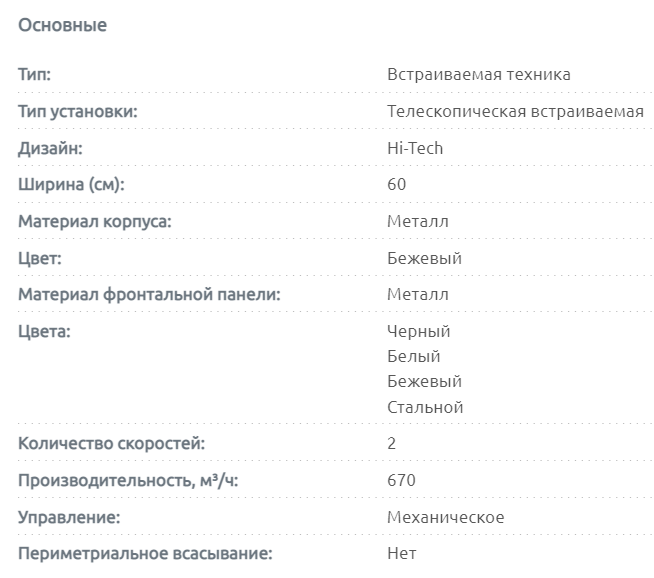Click the "Тип установки:" label
Screen dimensions: 654x578
[78, 111]
